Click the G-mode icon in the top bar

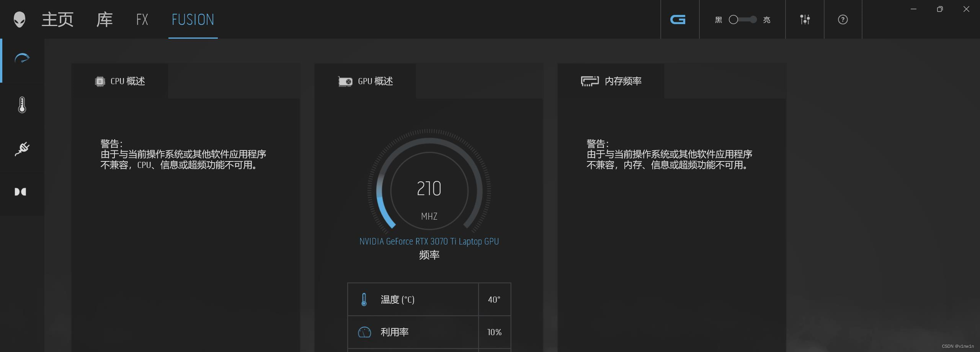click(x=679, y=20)
